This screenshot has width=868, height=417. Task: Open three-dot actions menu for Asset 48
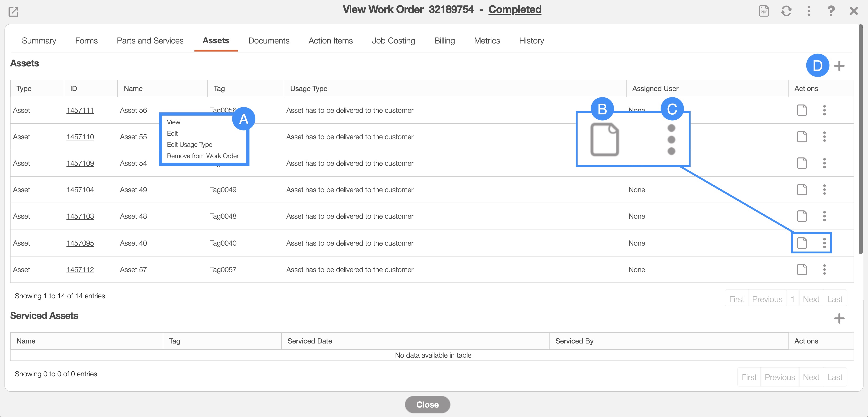click(x=824, y=216)
